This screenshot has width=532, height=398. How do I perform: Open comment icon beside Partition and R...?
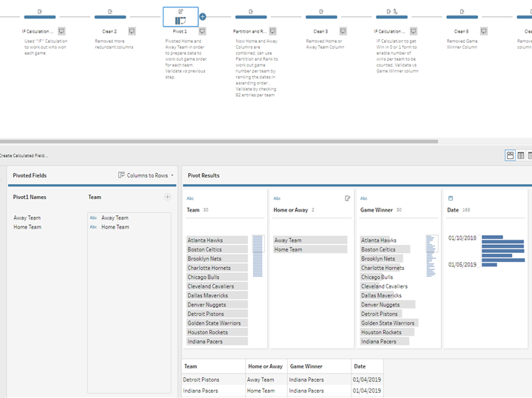[x=273, y=31]
